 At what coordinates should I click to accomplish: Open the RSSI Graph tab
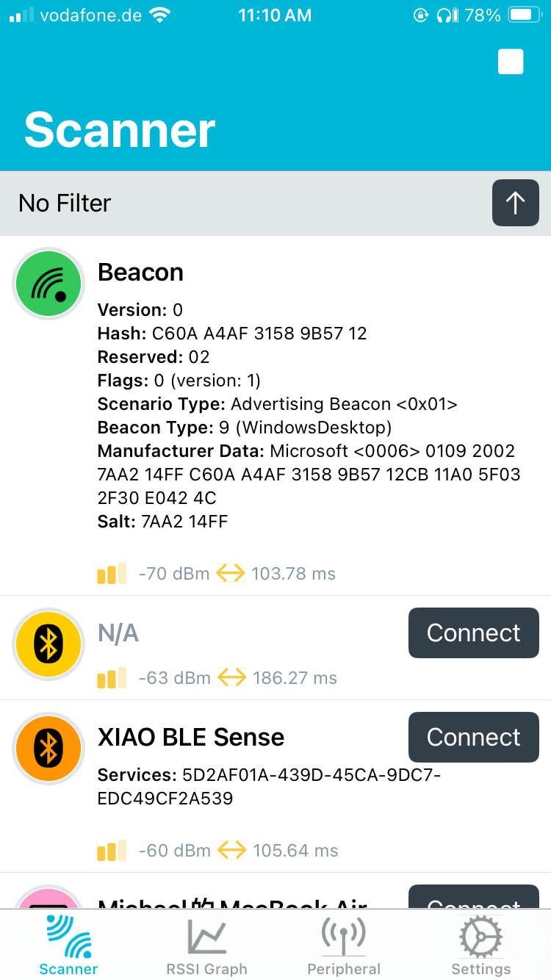tap(206, 946)
